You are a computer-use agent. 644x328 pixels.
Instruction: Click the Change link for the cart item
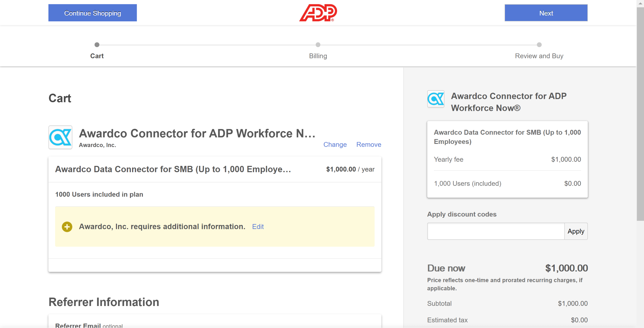tap(335, 145)
